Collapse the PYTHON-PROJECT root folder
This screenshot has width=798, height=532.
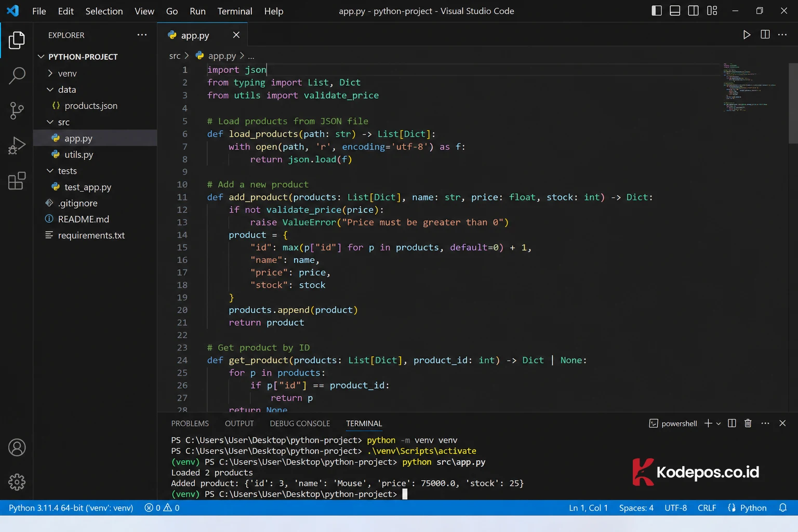pos(83,57)
